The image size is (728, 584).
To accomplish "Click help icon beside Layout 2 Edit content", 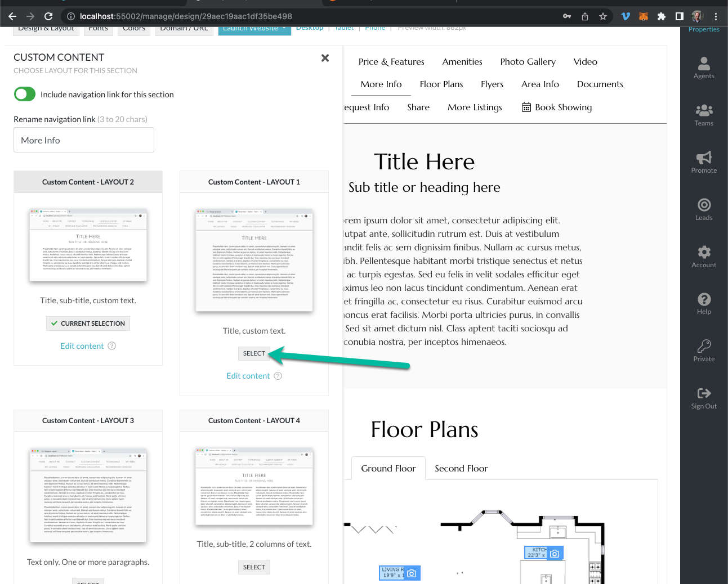I will [111, 345].
